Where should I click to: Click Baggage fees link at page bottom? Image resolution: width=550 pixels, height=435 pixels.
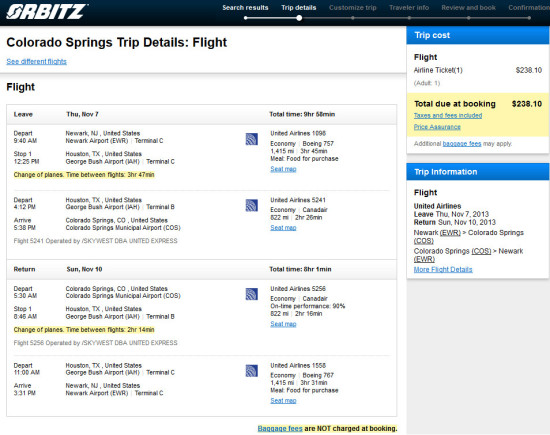[280, 428]
